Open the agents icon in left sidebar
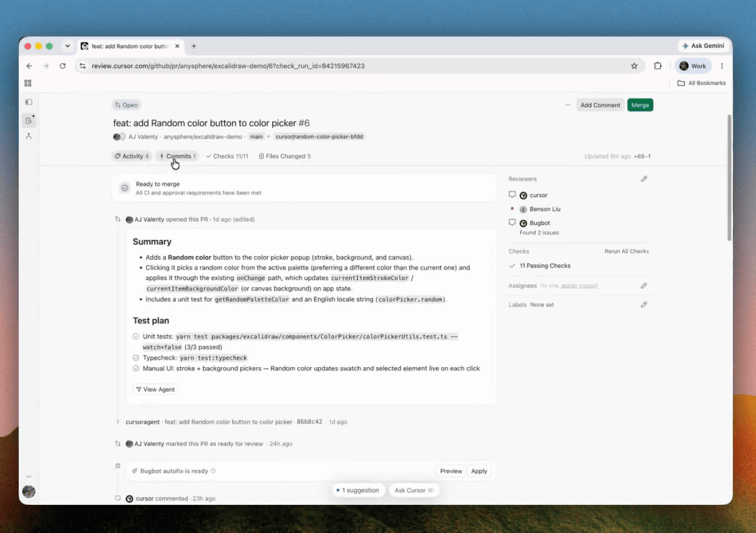 [29, 136]
